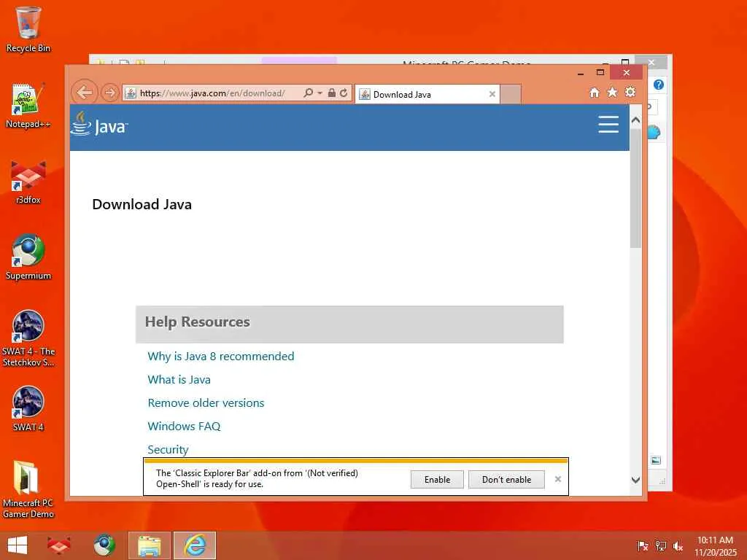Click the IE forward arrow button
Image resolution: width=747 pixels, height=560 pixels.
click(110, 93)
